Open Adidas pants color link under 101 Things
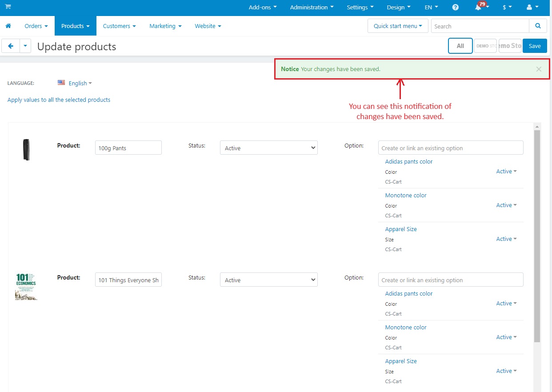The height and width of the screenshot is (392, 552). (409, 294)
